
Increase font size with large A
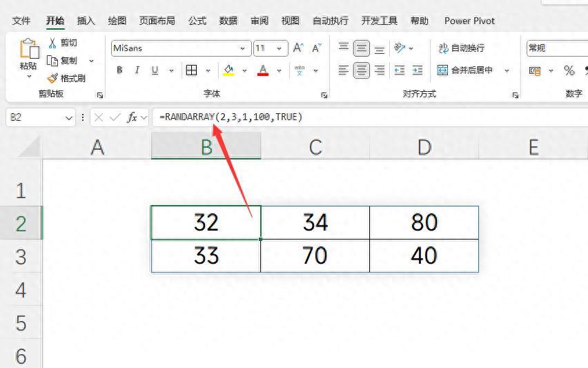tap(299, 48)
